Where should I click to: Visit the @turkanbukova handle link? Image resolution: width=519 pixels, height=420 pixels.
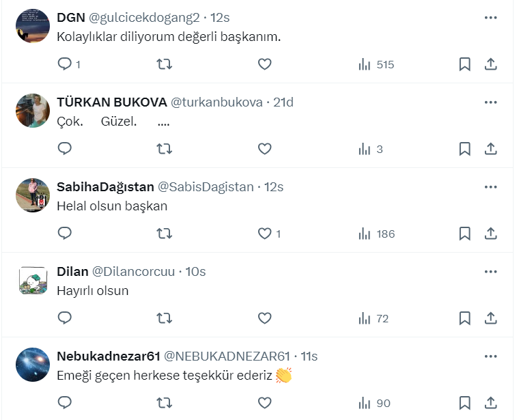[216, 102]
